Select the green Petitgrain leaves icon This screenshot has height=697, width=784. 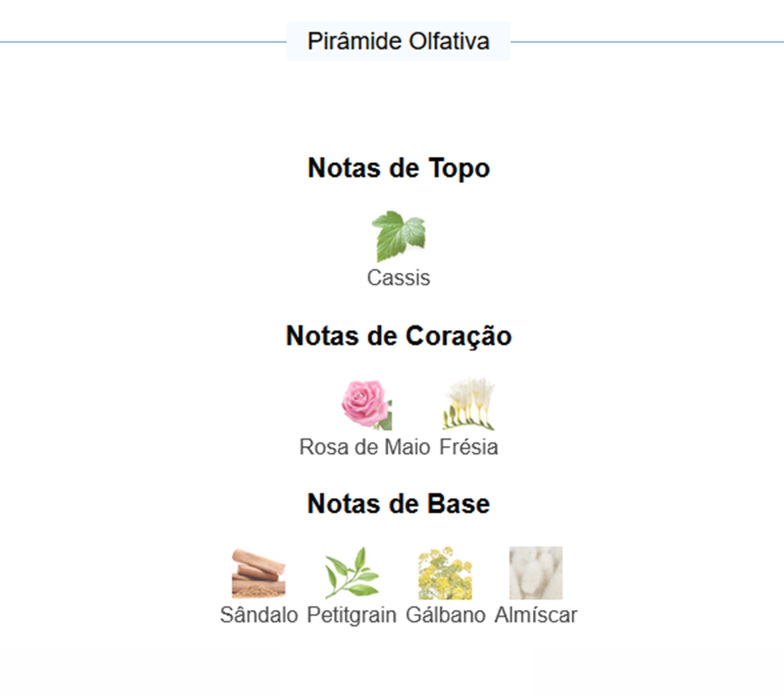(352, 573)
